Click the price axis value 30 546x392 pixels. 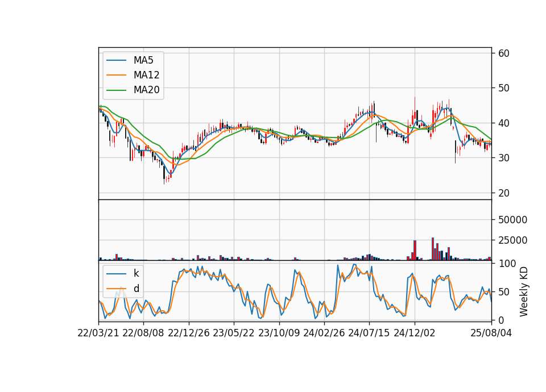pyautogui.click(x=504, y=158)
